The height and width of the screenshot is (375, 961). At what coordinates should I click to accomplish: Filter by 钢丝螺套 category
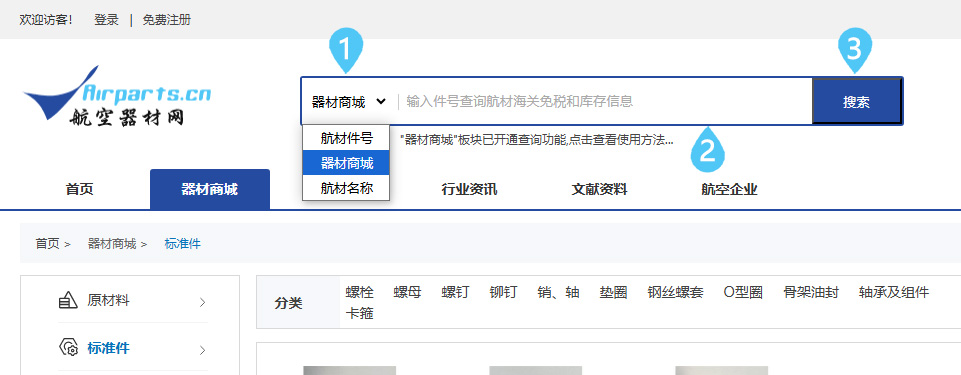pyautogui.click(x=675, y=292)
